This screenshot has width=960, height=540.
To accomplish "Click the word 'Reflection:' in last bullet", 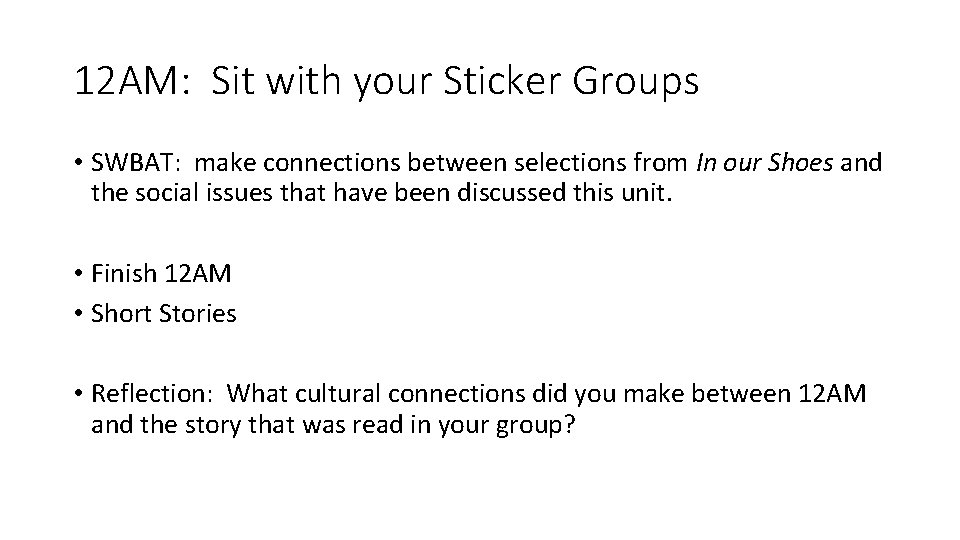I will (147, 394).
